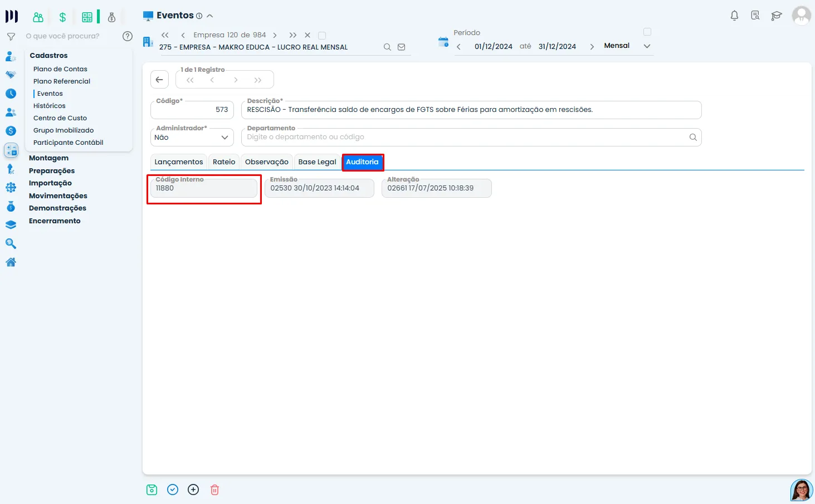Open the arrow with percent sidebar icon
815x504 pixels.
pyautogui.click(x=11, y=169)
